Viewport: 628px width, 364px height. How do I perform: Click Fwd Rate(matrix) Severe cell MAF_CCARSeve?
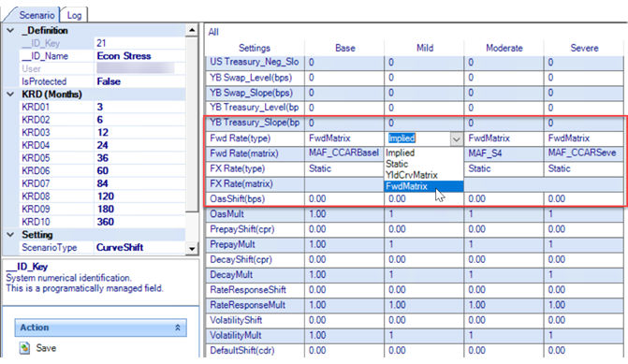[x=582, y=153]
